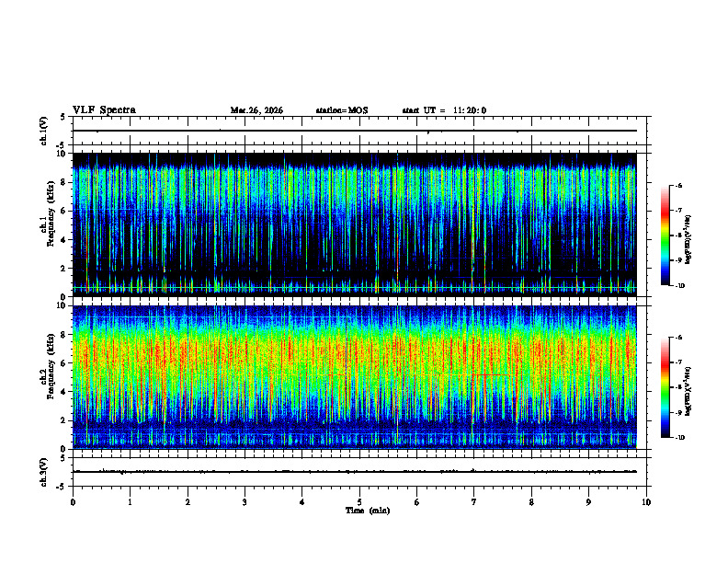Click the "VLF Spectra" plot title
The image size is (728, 563).
coord(104,110)
